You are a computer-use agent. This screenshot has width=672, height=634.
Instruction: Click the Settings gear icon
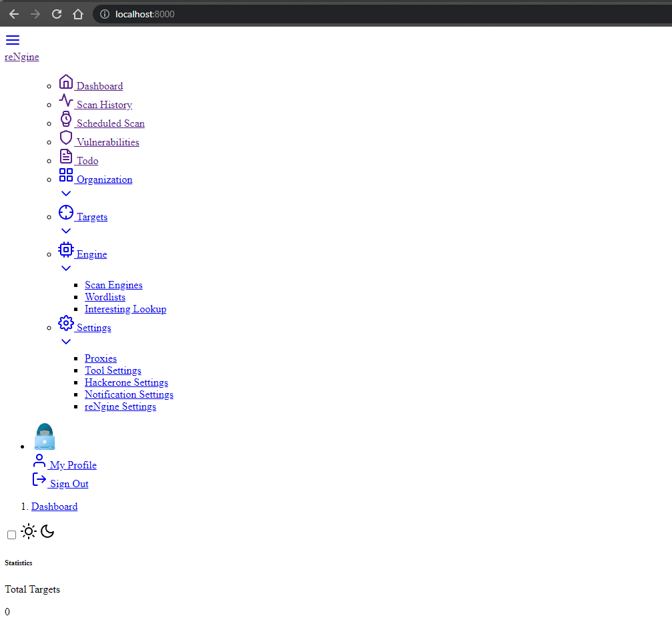click(66, 323)
